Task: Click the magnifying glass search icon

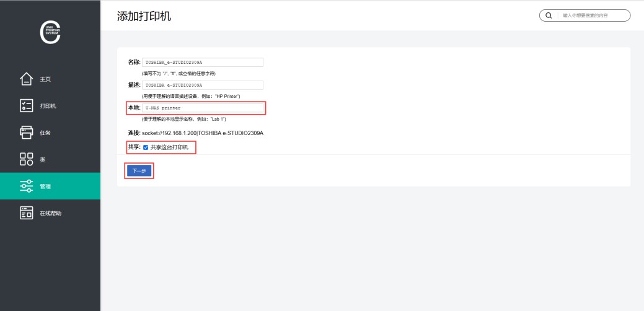Action: [549, 15]
